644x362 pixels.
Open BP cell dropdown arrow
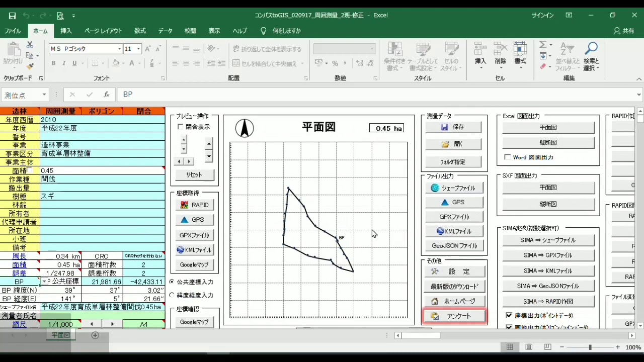(x=44, y=282)
